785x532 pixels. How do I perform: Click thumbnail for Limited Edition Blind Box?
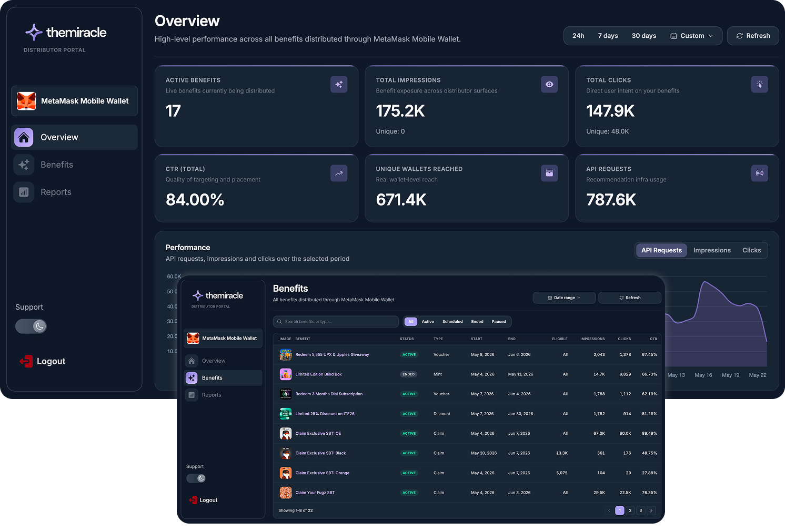coord(286,374)
